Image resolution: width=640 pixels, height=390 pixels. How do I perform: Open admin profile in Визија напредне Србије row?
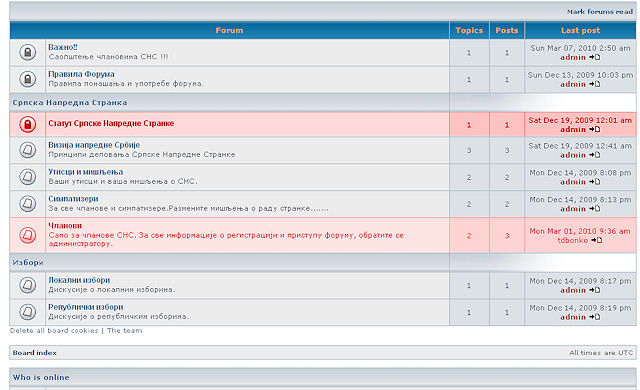(573, 155)
